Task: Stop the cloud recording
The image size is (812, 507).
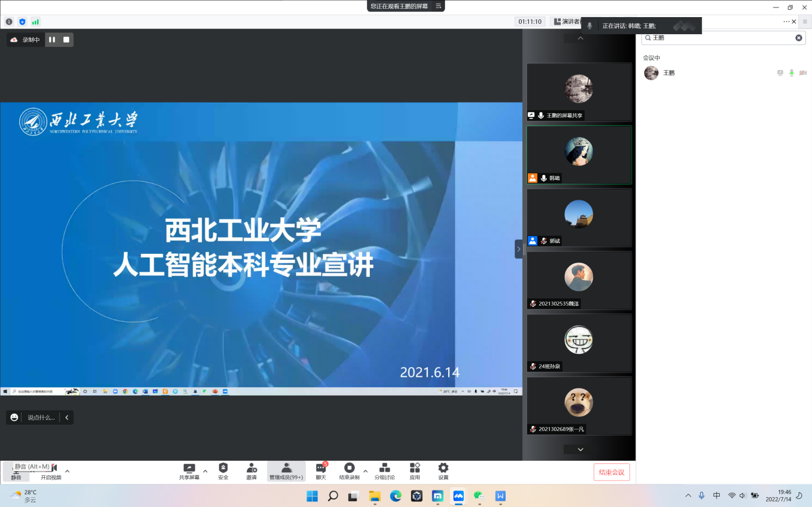Action: [x=66, y=40]
